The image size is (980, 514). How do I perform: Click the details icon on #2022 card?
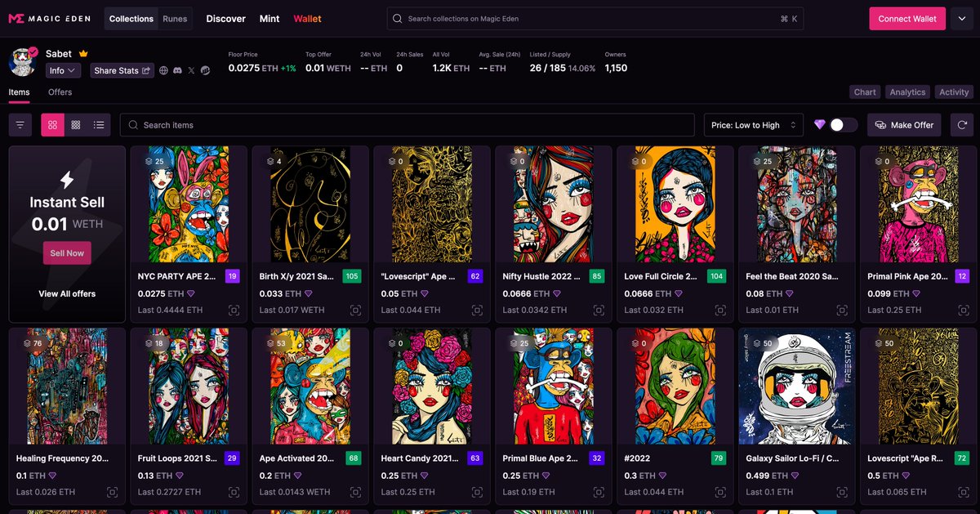click(720, 493)
